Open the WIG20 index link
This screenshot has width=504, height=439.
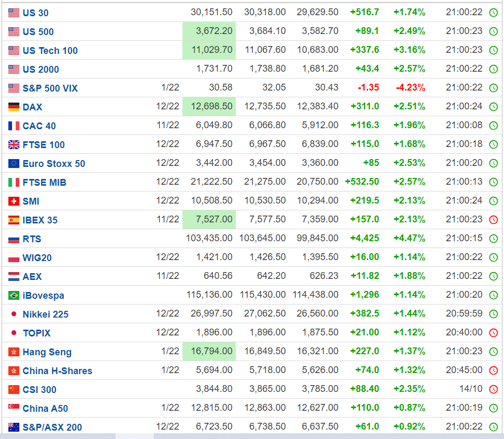point(37,258)
